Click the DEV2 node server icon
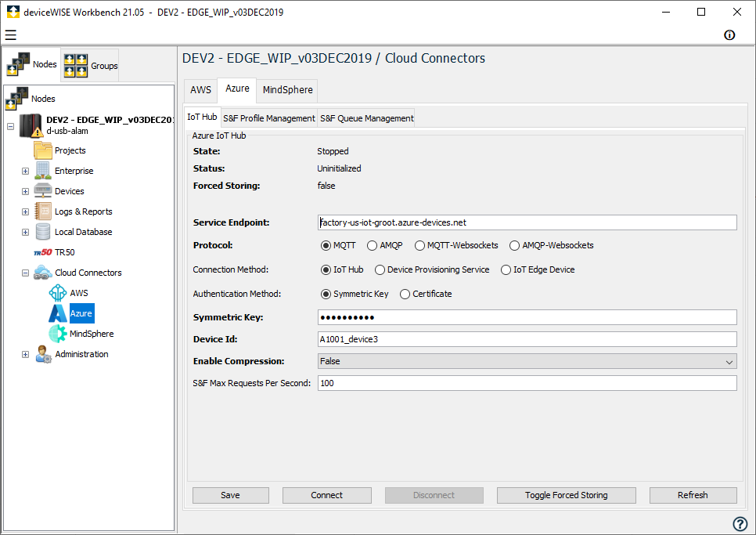The image size is (756, 535). (31, 125)
